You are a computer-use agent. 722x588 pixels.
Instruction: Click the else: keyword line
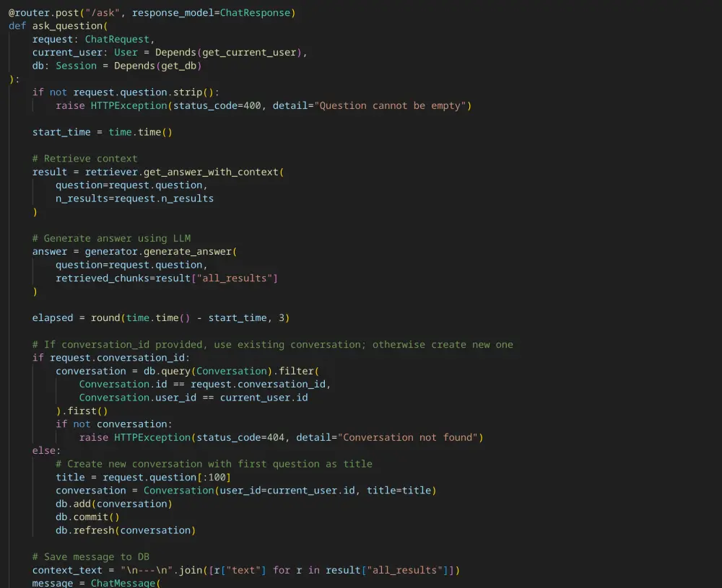click(x=46, y=451)
